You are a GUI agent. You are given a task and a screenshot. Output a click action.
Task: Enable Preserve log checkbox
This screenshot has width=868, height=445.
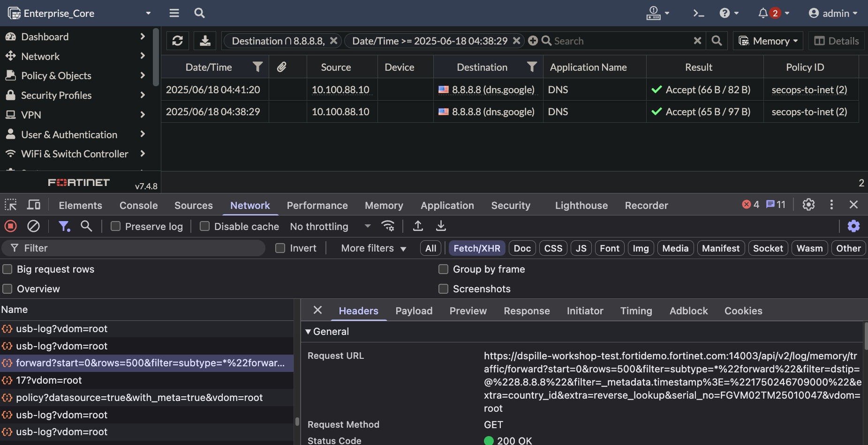(115, 226)
